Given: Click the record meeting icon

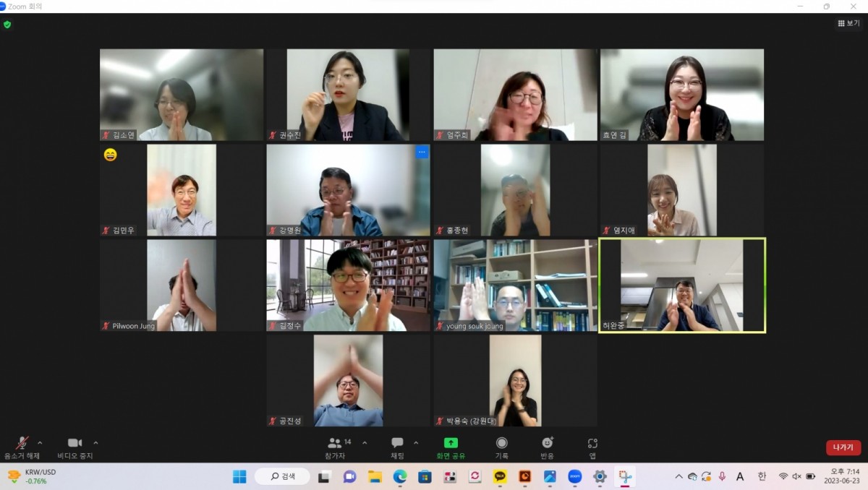Looking at the screenshot, I should 501,443.
